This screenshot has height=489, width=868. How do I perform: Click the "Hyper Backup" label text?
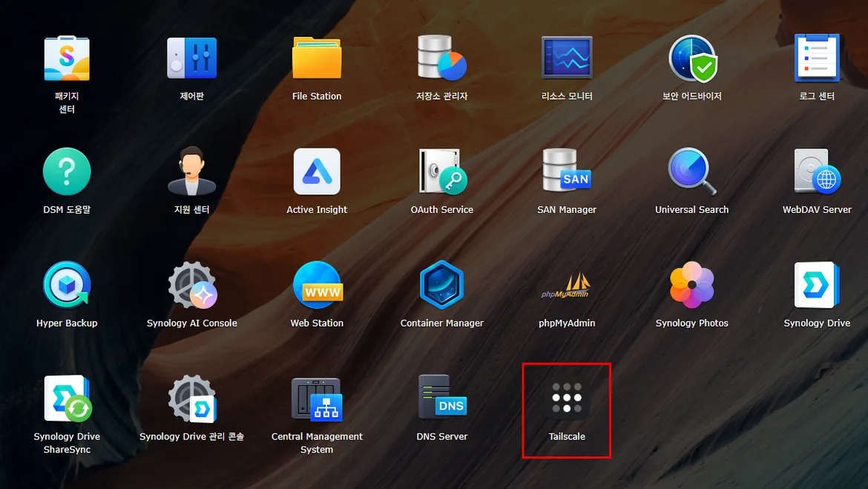(x=67, y=324)
